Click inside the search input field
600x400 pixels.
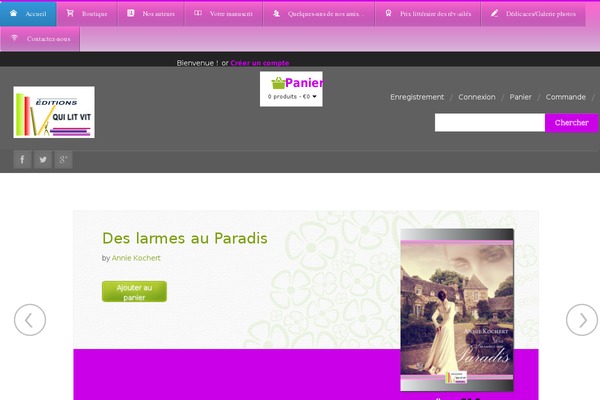click(x=490, y=122)
